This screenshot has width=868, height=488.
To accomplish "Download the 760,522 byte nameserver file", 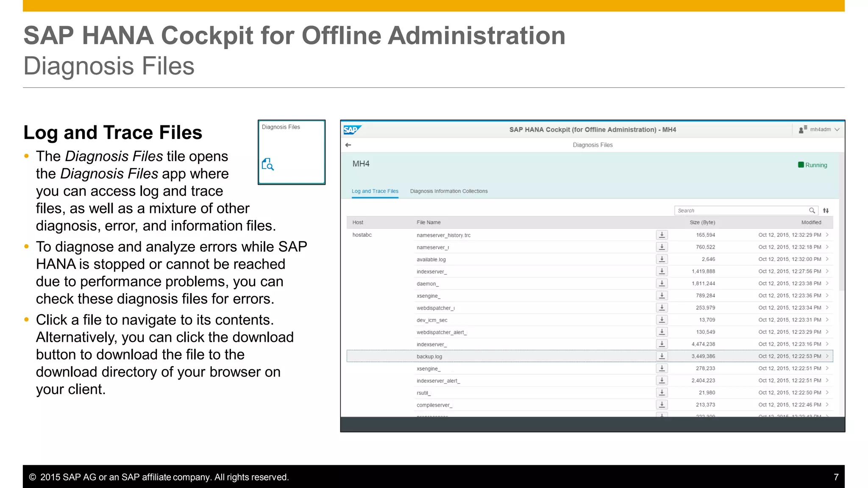I will [662, 247].
